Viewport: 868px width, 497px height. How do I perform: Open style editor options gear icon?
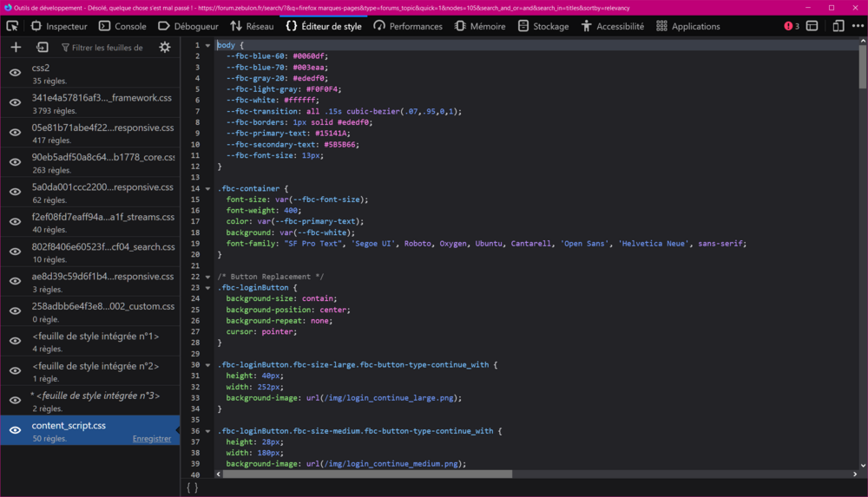point(165,48)
